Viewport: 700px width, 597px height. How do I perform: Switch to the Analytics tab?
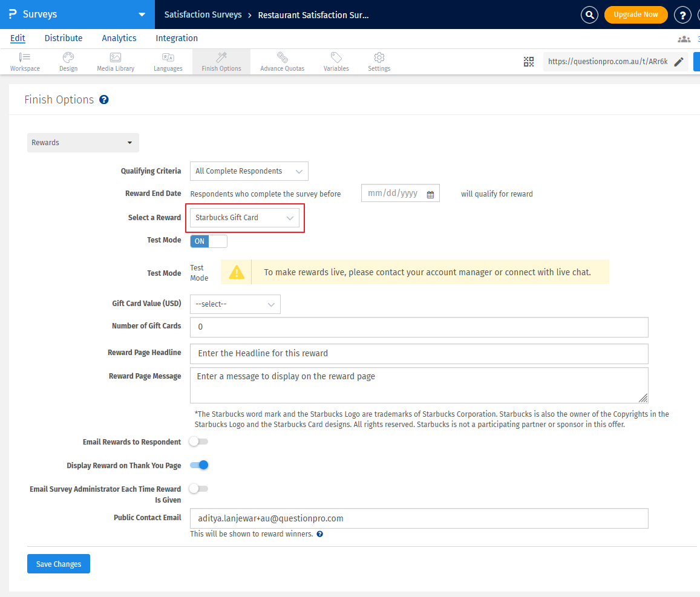click(119, 38)
